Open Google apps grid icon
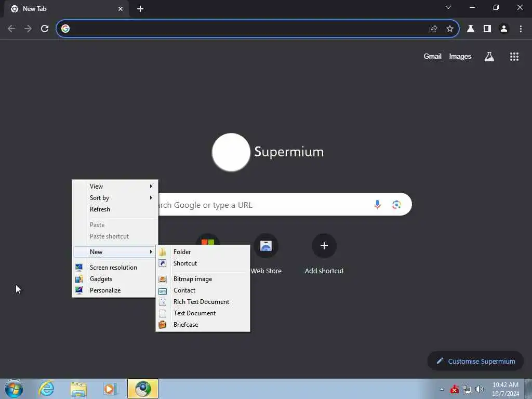 click(514, 57)
